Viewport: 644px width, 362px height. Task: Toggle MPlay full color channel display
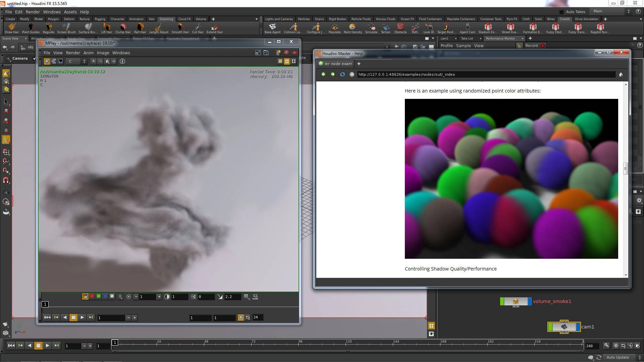[x=85, y=296]
